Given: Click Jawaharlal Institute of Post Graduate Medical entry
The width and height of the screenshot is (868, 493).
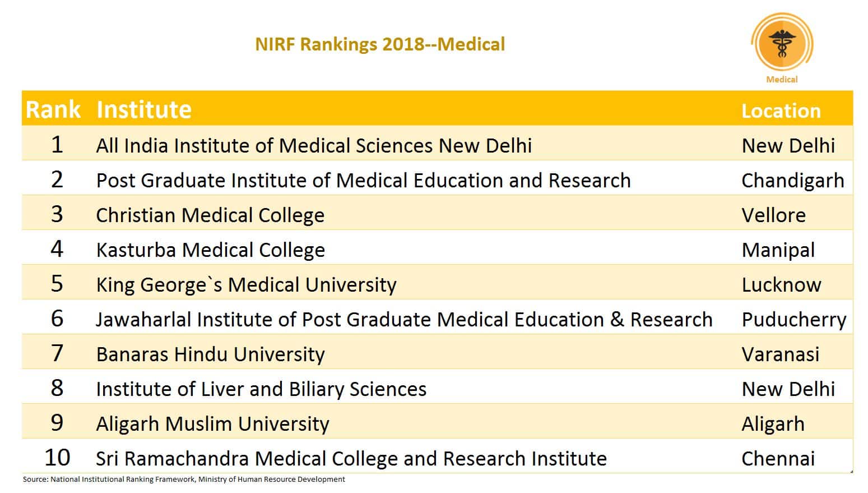Looking at the screenshot, I should tap(404, 320).
